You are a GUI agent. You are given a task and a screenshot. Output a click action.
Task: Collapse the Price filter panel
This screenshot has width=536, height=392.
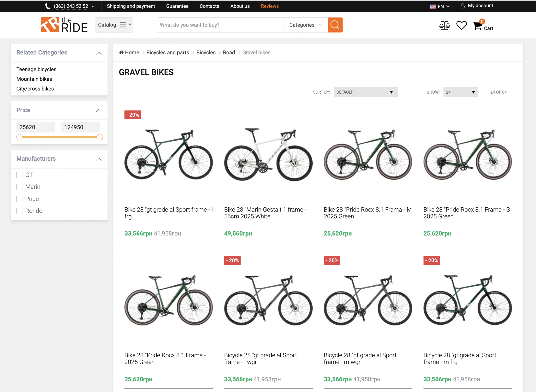(x=99, y=111)
